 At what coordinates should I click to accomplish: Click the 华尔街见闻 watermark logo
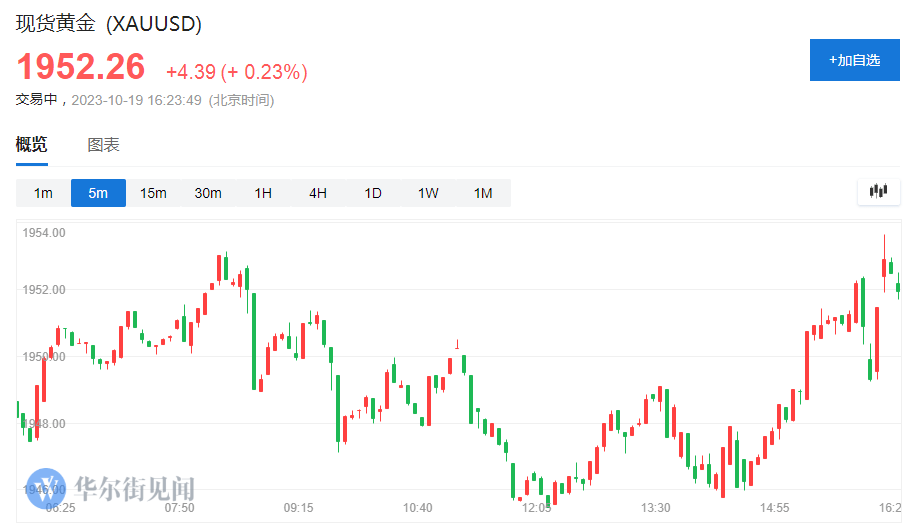(x=112, y=489)
